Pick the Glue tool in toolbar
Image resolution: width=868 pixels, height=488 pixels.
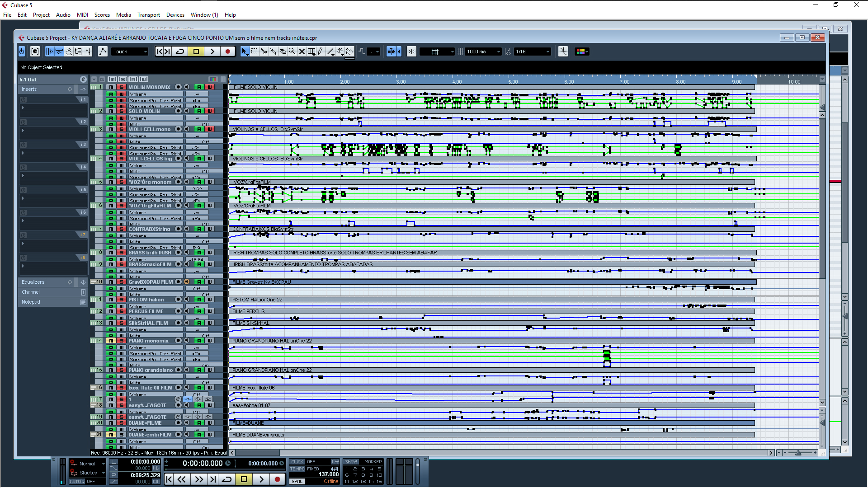(x=273, y=52)
